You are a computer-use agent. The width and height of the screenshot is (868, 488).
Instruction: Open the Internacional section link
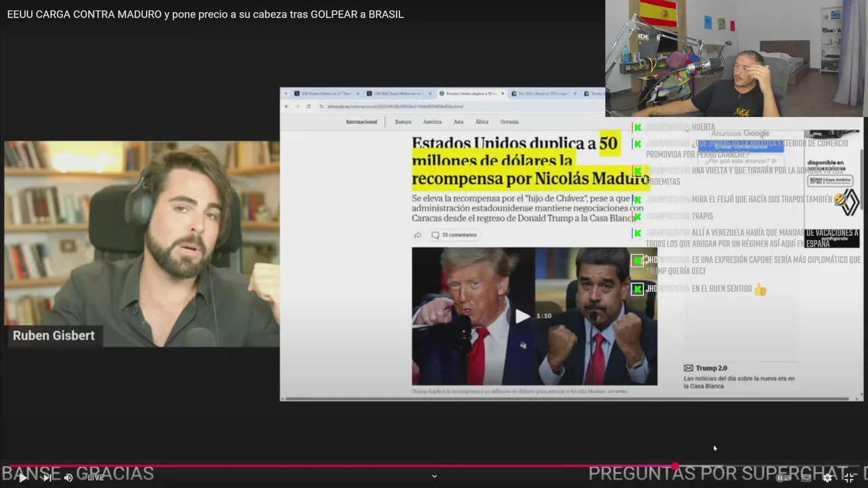tap(361, 122)
